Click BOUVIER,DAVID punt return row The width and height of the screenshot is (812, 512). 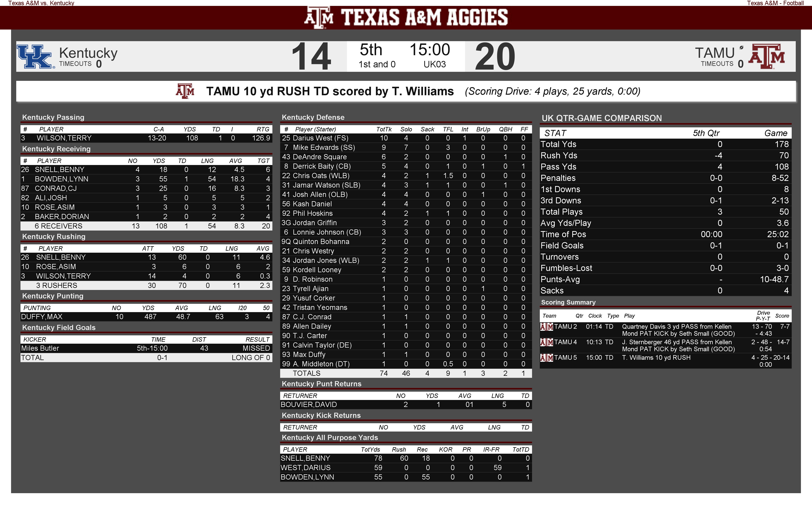click(x=406, y=404)
